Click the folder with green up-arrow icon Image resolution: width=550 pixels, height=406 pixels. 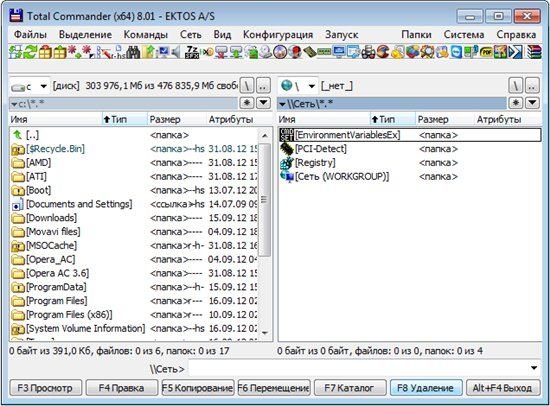pyautogui.click(x=148, y=52)
